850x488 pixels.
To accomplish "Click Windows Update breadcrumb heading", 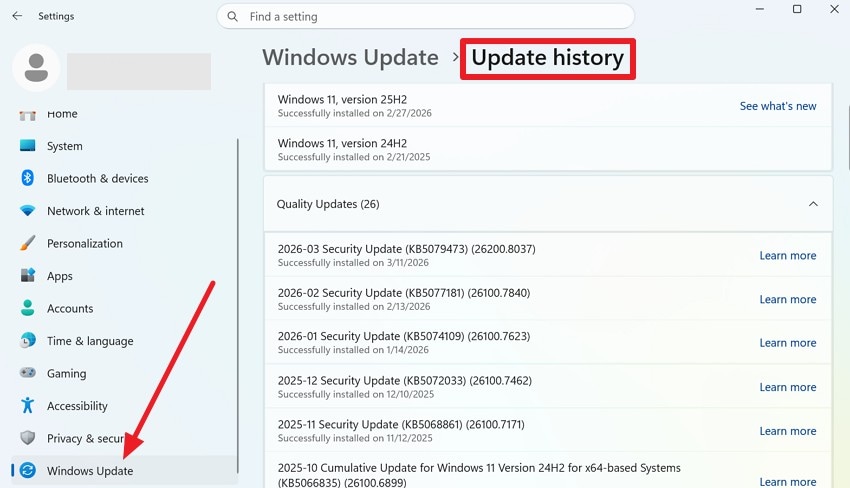I will (350, 57).
